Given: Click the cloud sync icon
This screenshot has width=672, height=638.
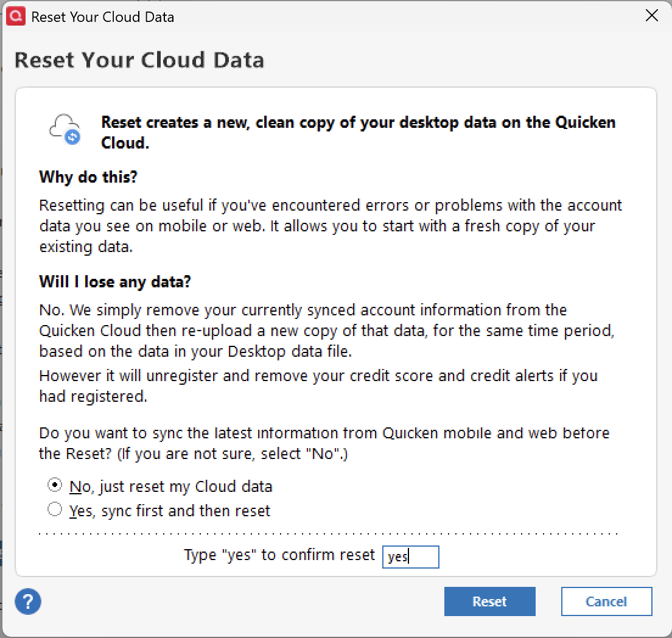Looking at the screenshot, I should tap(65, 128).
